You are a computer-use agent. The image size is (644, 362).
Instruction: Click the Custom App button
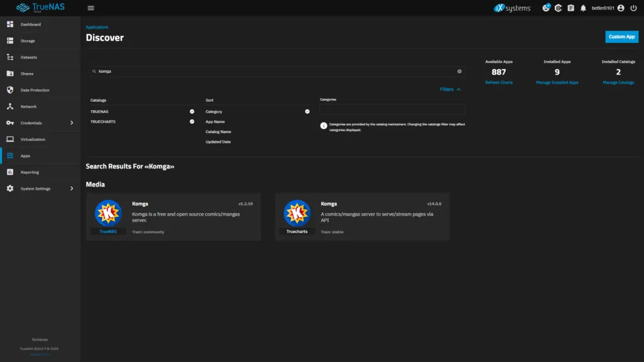(621, 36)
